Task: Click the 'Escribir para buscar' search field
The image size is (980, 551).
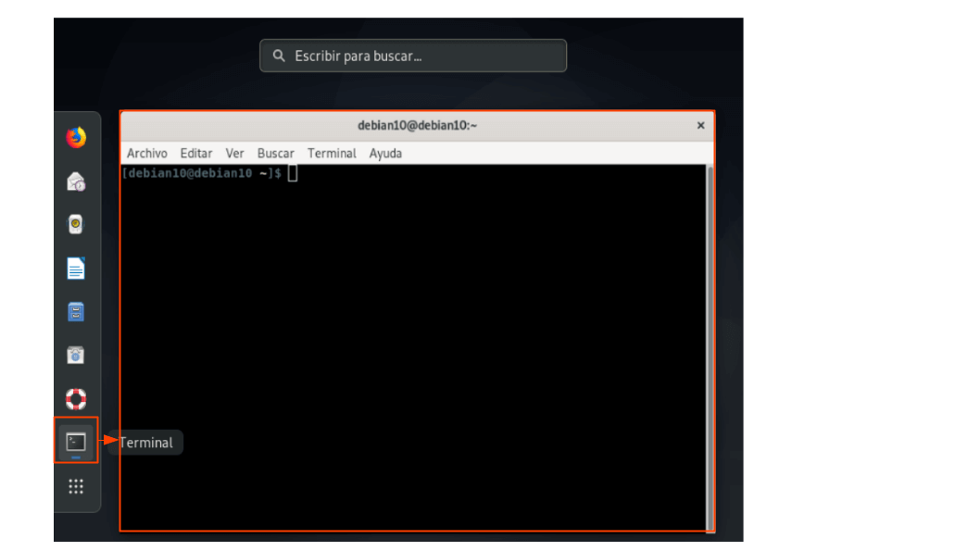Action: pos(413,56)
